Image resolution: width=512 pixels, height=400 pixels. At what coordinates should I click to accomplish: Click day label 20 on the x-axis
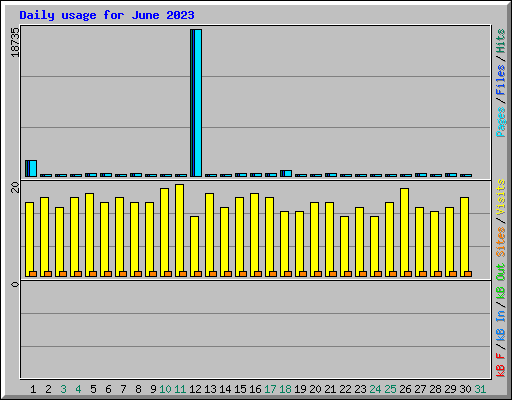click(x=315, y=389)
